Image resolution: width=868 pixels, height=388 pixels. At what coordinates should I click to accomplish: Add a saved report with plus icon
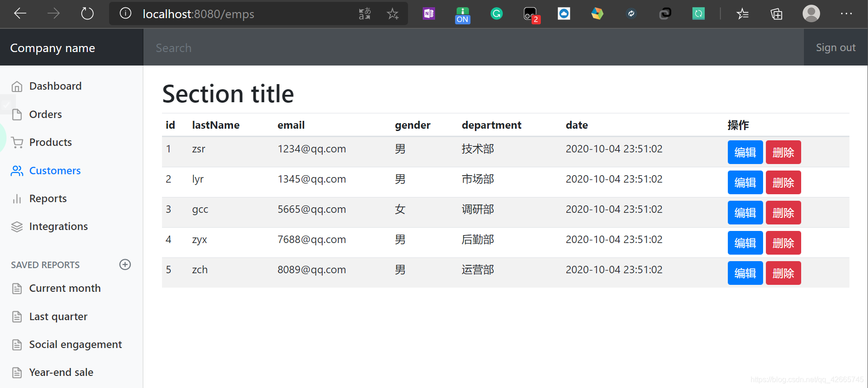(x=125, y=264)
